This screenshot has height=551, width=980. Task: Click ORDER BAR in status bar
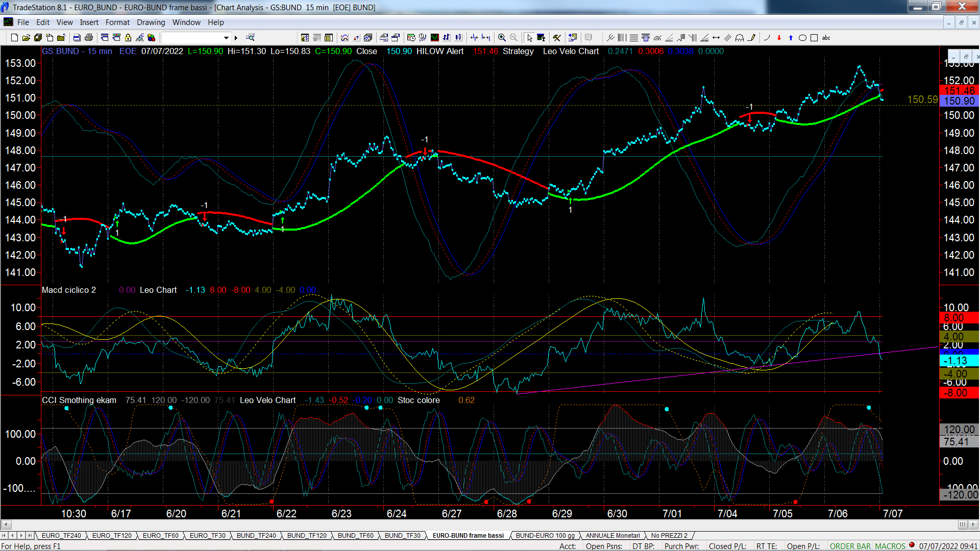[850, 546]
